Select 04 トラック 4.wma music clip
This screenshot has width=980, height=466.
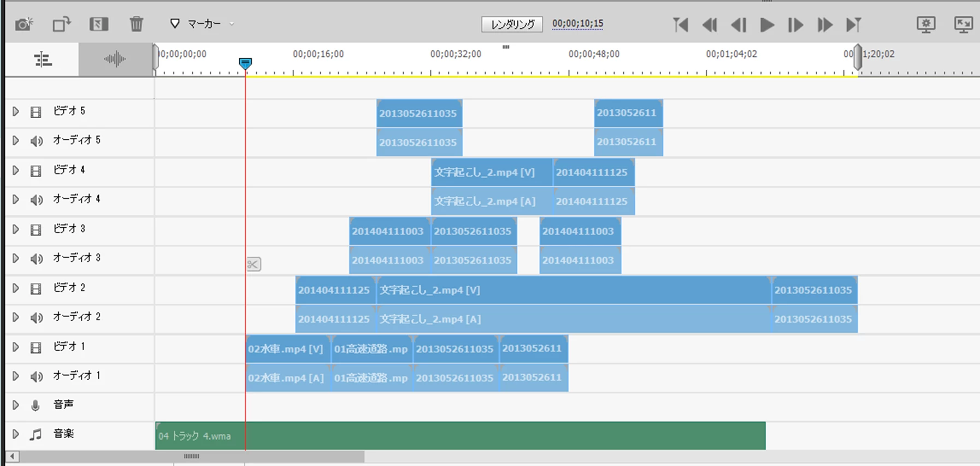[x=461, y=436]
